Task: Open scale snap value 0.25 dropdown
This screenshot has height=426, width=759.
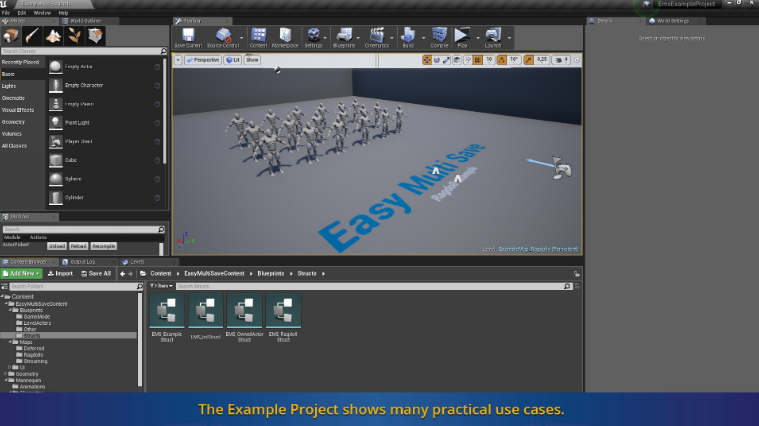Action: tap(542, 60)
